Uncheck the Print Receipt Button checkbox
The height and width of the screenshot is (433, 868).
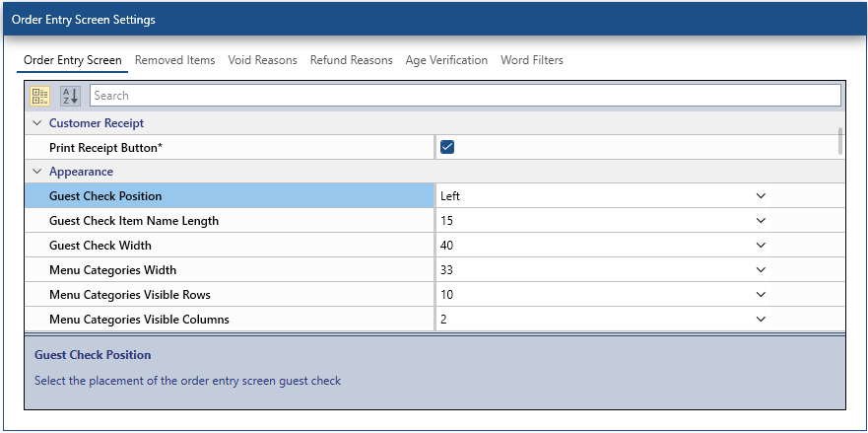pos(447,147)
